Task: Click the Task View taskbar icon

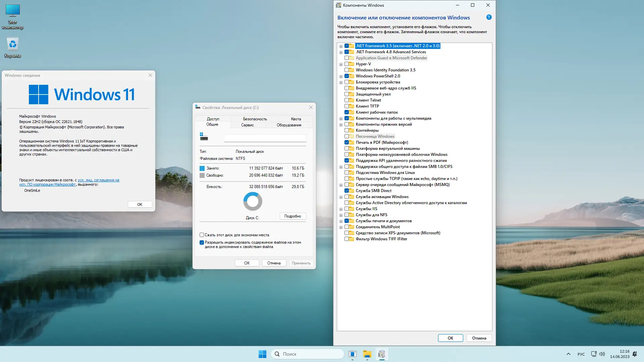Action: click(352, 354)
